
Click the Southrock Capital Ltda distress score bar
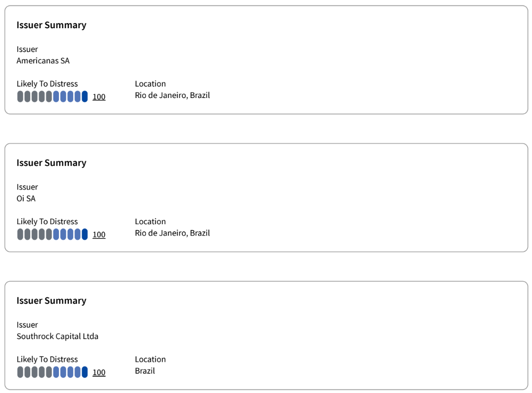(52, 372)
